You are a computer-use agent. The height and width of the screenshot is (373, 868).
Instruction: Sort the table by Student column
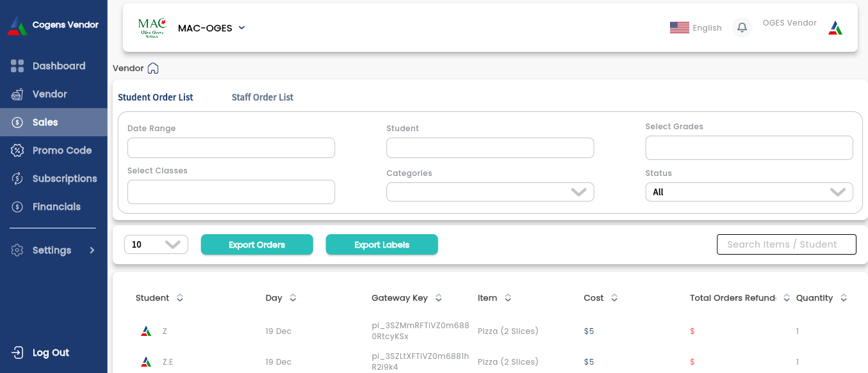coord(180,298)
